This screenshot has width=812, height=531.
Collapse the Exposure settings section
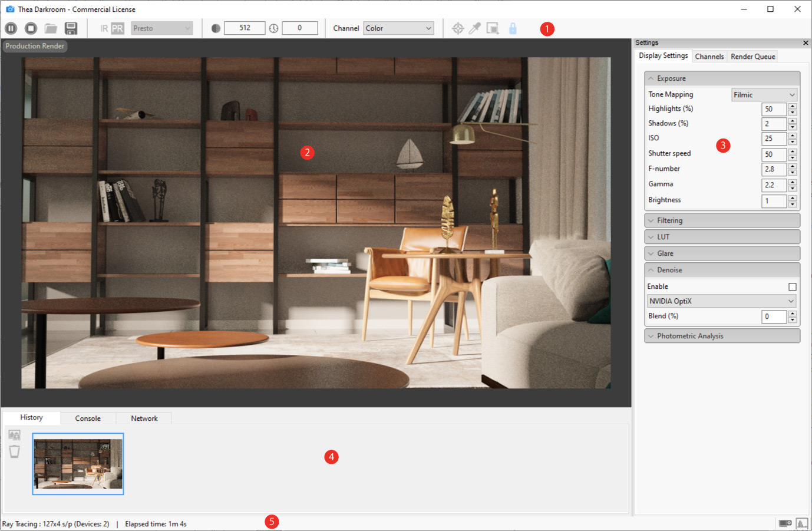(651, 78)
